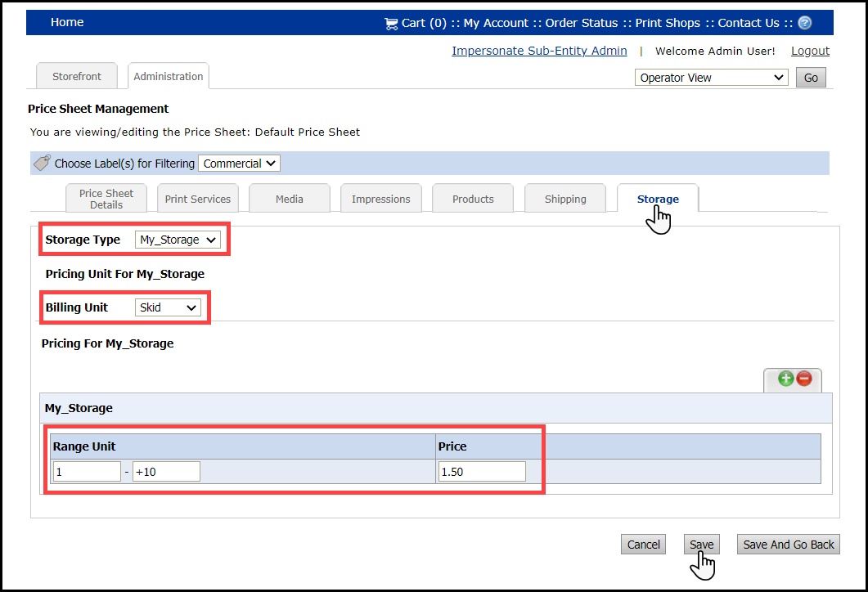This screenshot has width=868, height=592.
Task: Click the red remove pricing row icon
Action: coord(804,379)
